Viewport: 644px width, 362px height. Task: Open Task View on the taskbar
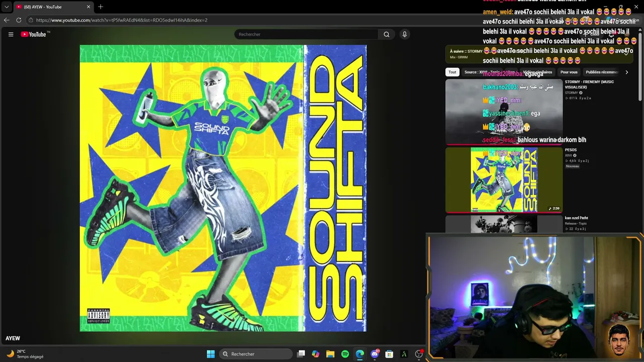(x=301, y=354)
